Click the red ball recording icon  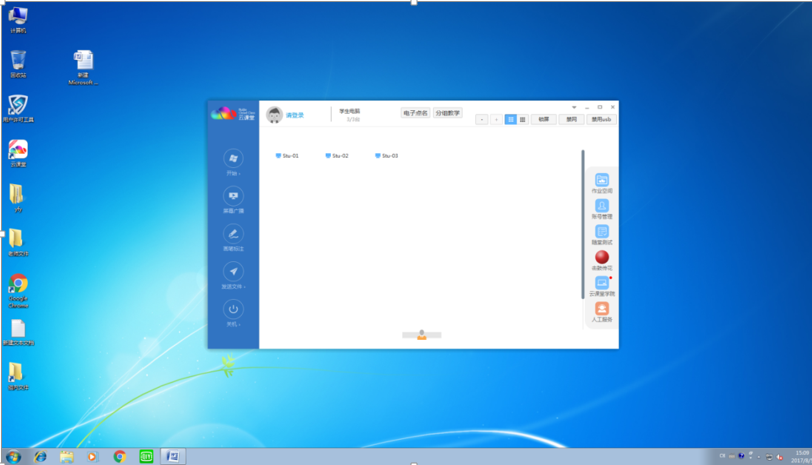pos(602,257)
